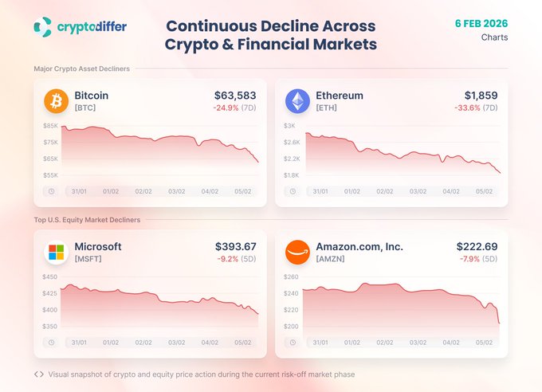Click the [AMZN] ticker label
The image size is (542, 392).
pos(331,259)
